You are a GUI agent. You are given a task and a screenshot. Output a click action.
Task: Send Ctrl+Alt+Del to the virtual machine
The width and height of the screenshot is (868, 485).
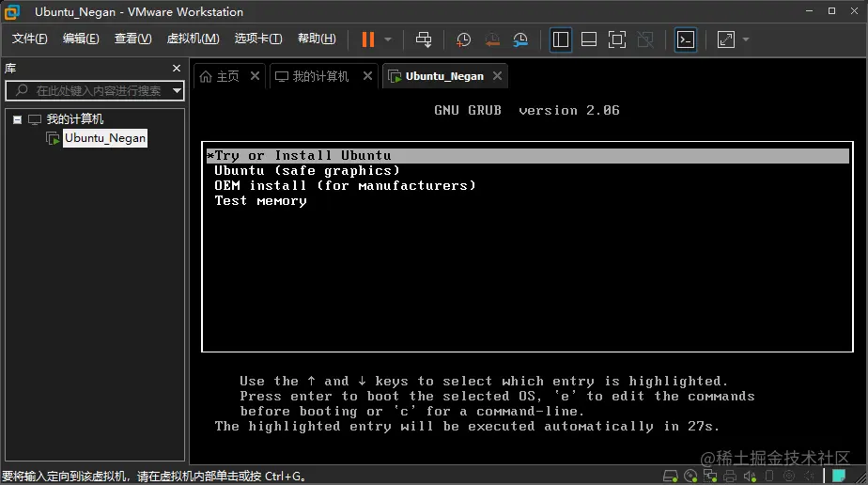(424, 39)
